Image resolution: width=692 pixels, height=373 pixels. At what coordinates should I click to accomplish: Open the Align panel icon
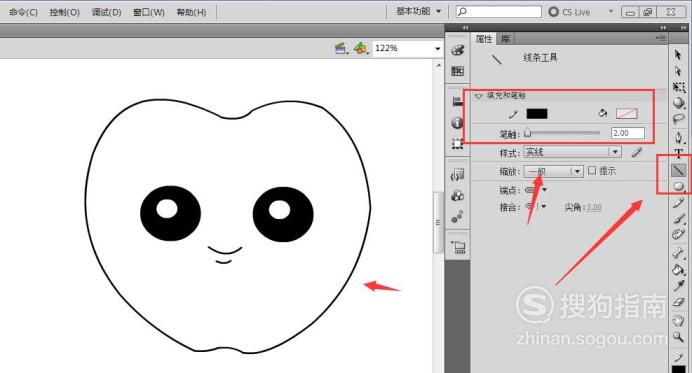pos(458,101)
